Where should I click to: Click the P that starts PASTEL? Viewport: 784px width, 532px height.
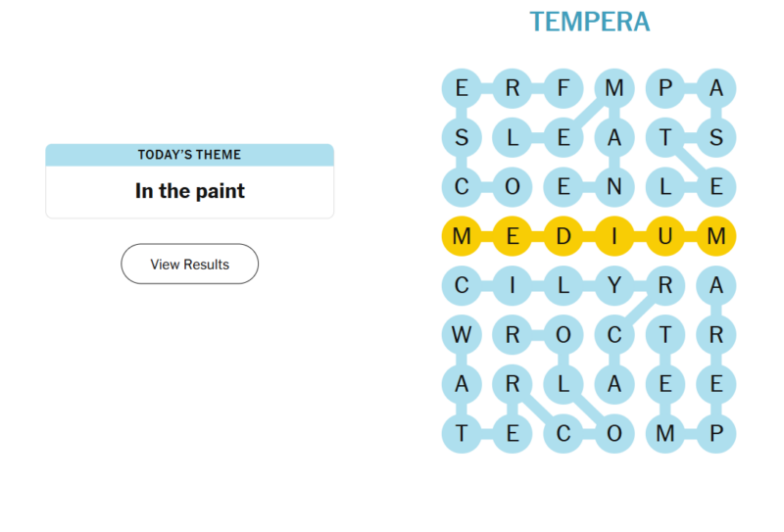coord(665,89)
